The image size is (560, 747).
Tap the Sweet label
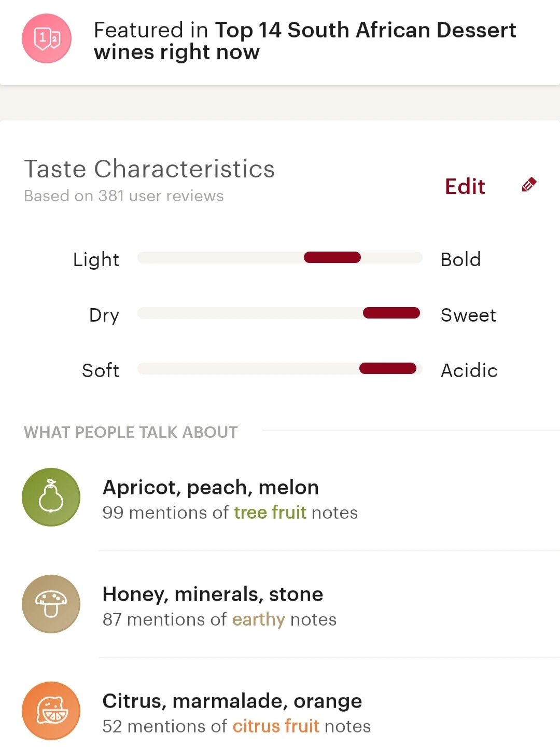coord(468,315)
